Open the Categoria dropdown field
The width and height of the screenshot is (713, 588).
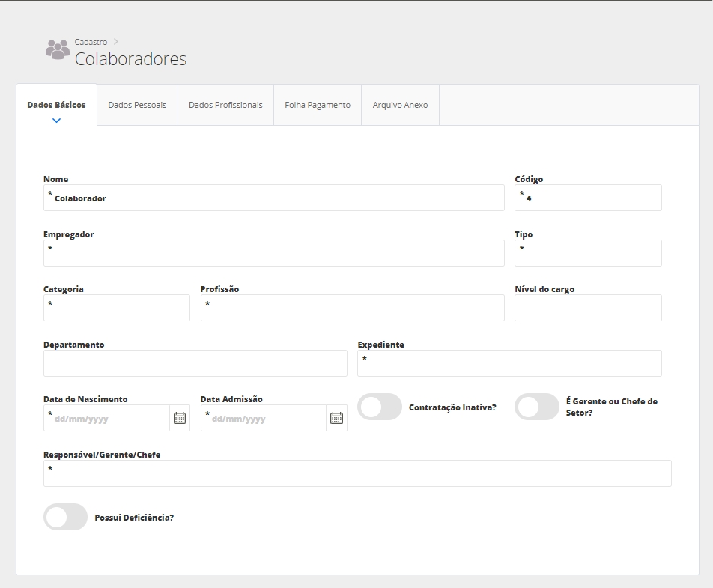117,308
